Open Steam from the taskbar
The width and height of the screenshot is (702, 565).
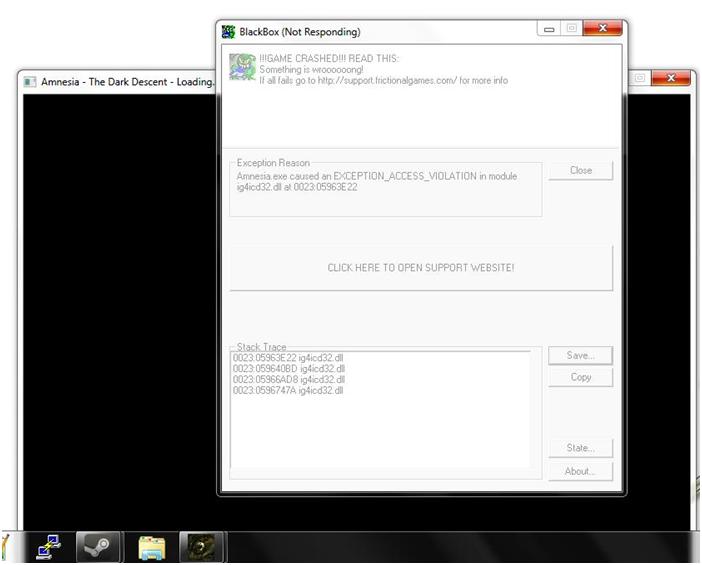[98, 546]
